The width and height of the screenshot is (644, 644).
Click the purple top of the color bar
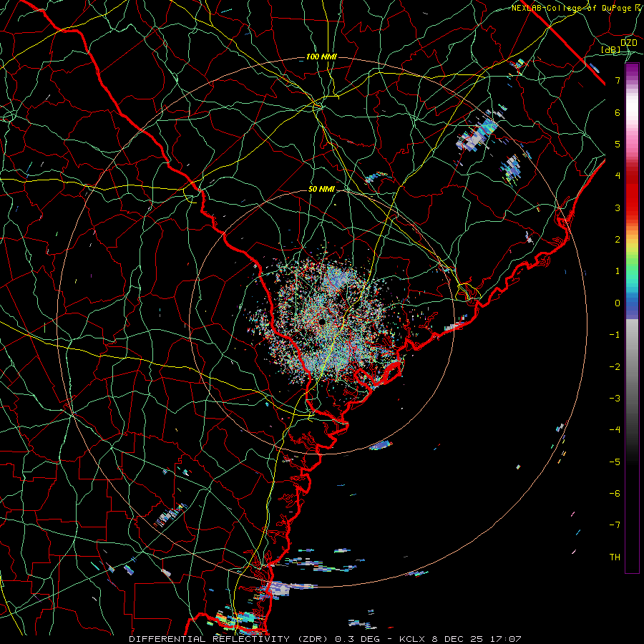click(632, 68)
